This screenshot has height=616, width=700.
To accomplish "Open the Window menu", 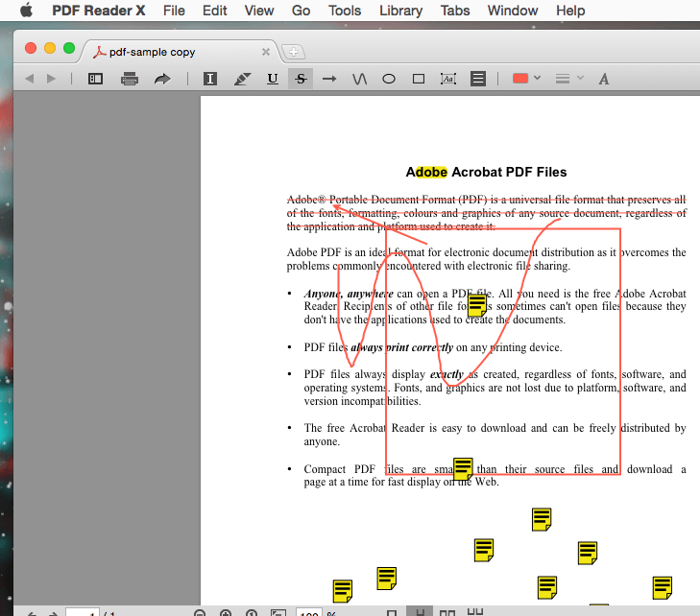I will (513, 11).
